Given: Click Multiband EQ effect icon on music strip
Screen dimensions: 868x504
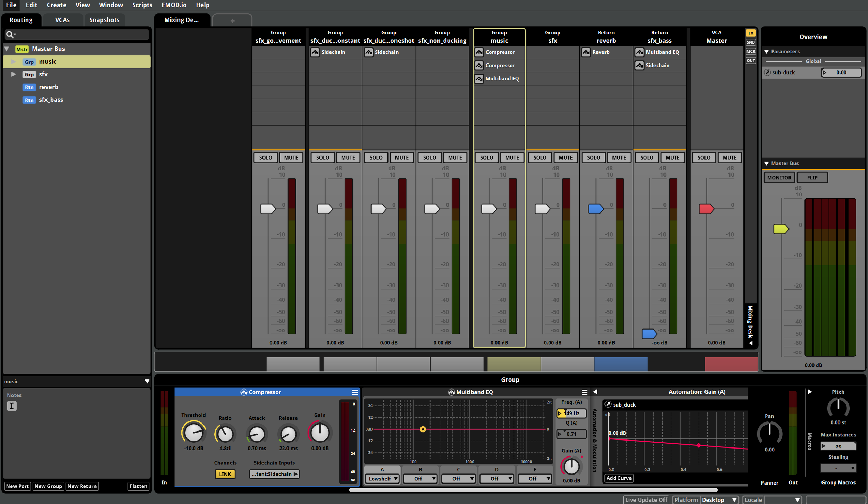Looking at the screenshot, I should coord(479,79).
